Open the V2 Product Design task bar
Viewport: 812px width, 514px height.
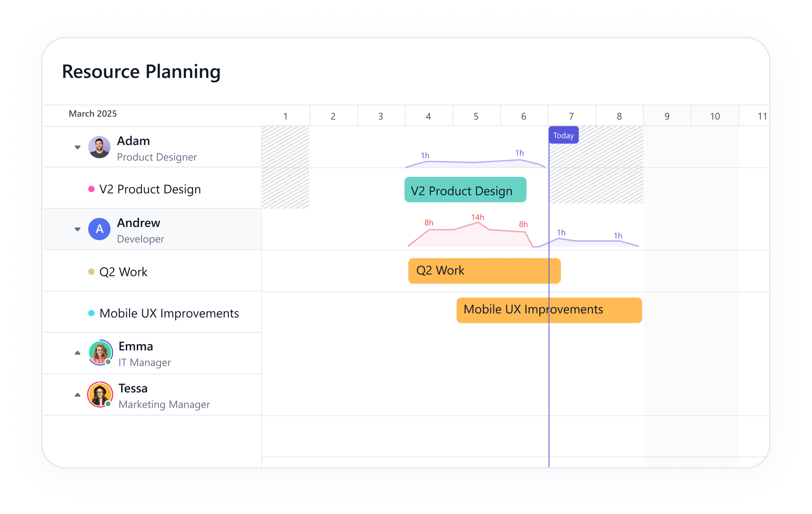465,190
